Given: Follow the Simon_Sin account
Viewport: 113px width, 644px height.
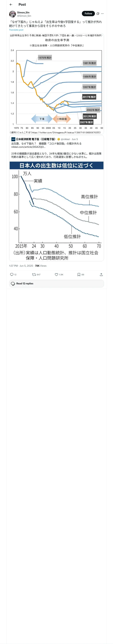Looking at the screenshot, I should [88, 14].
